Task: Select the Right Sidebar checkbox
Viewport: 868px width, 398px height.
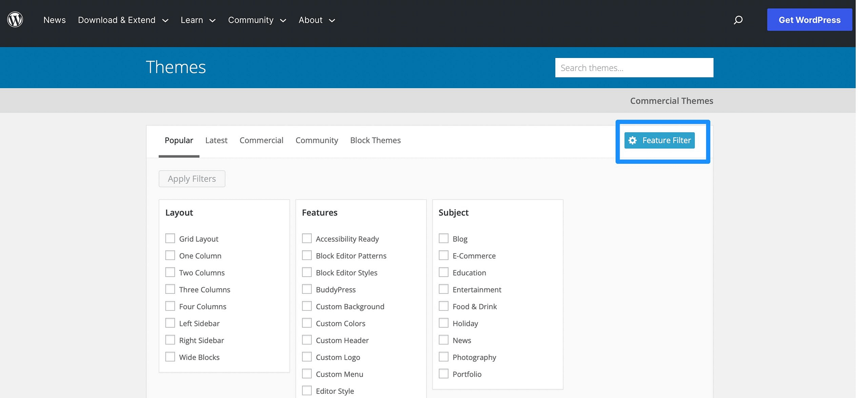Action: pyautogui.click(x=170, y=340)
